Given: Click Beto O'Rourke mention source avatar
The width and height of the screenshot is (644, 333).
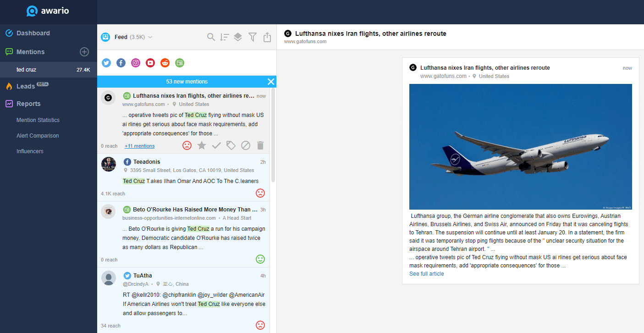Looking at the screenshot, I should pos(108,211).
